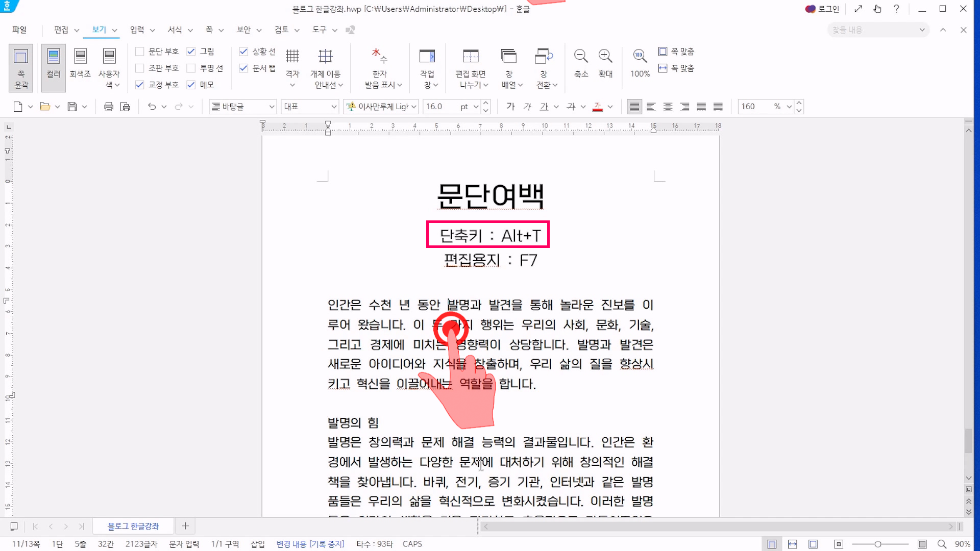Open the 서식 menu
This screenshot has height=551, width=980.
click(x=175, y=30)
